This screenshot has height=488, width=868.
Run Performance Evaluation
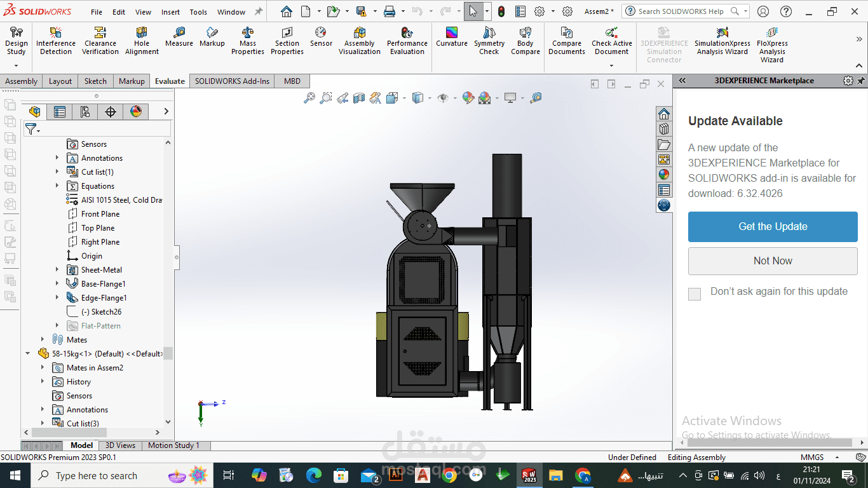407,41
